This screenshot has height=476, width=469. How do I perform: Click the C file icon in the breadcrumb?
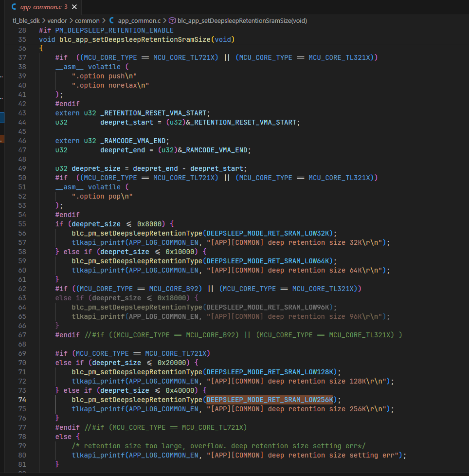(111, 20)
